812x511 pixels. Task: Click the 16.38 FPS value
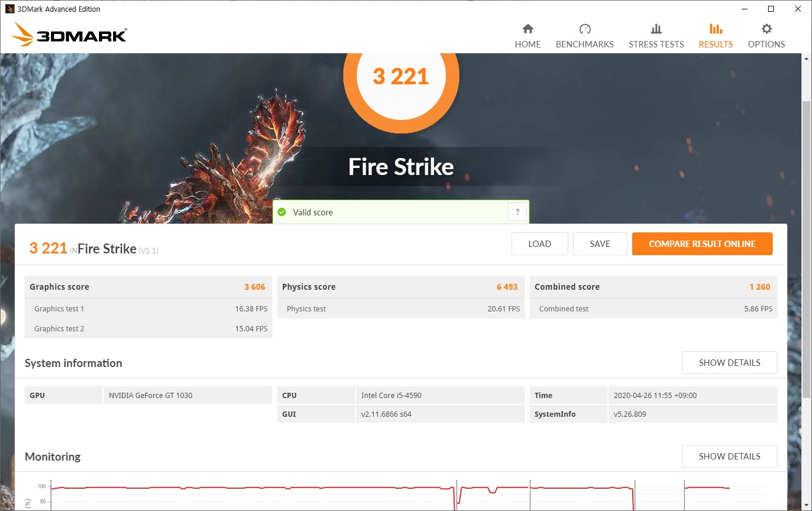(251, 309)
